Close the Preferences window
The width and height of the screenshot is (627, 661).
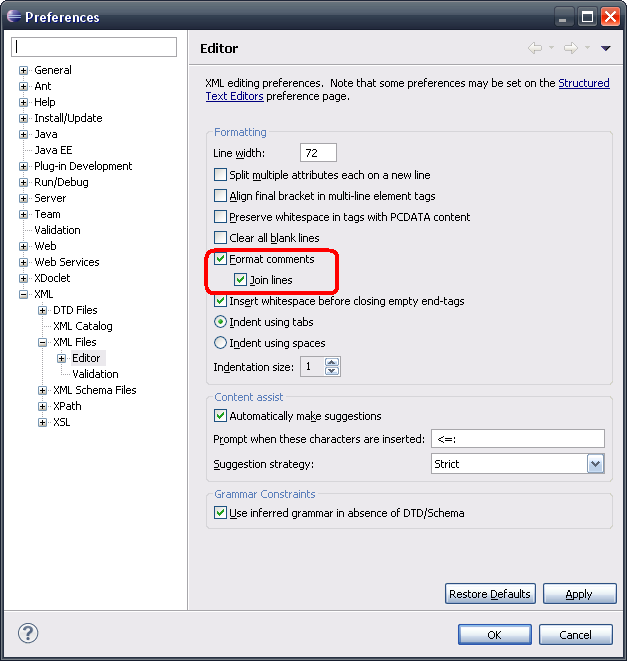610,17
